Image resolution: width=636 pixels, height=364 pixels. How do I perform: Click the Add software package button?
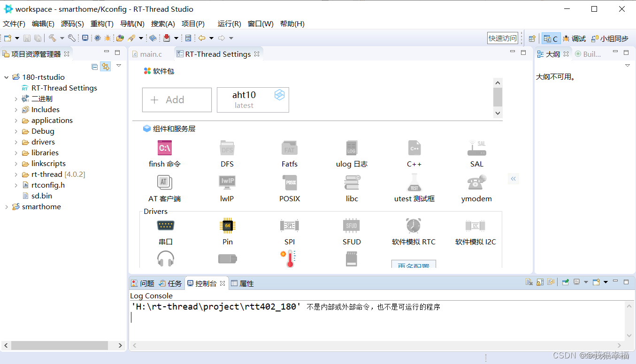177,99
